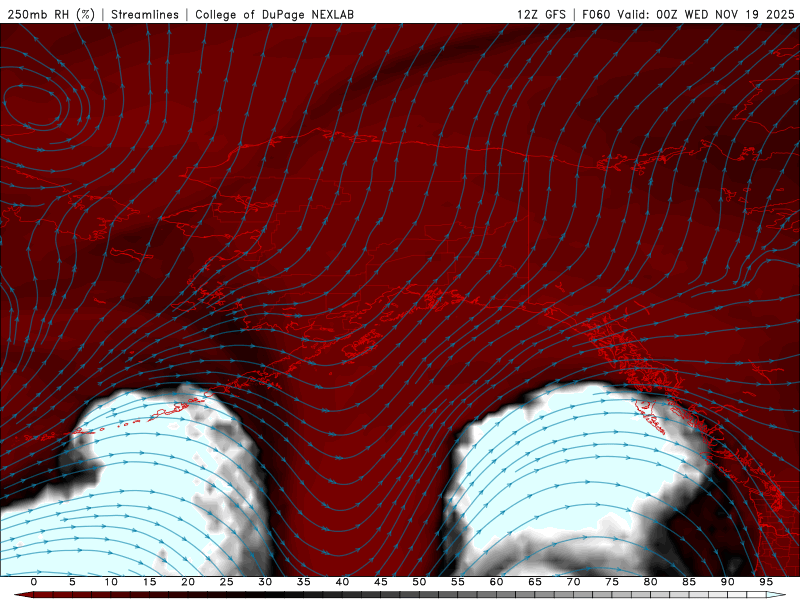
Task: Click the "College of DuPage NEXLAB" text
Action: [274, 14]
